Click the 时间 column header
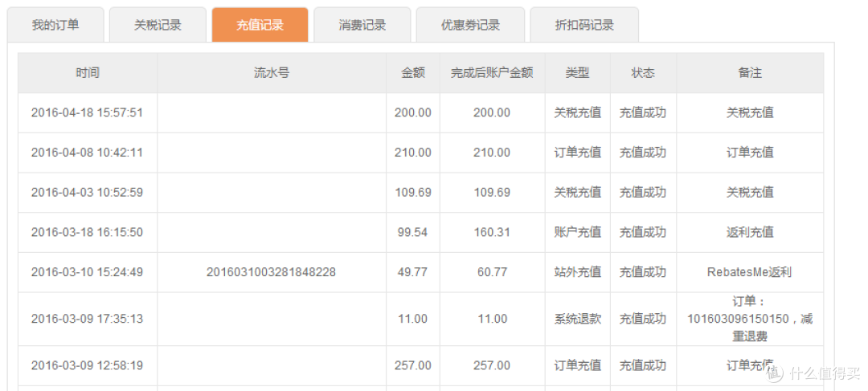868x391 pixels. (88, 73)
